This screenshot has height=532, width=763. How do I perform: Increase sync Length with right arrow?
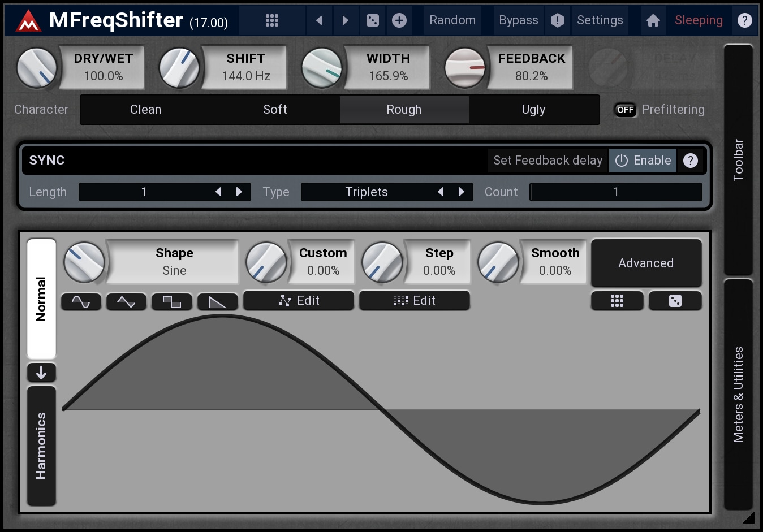click(x=239, y=192)
